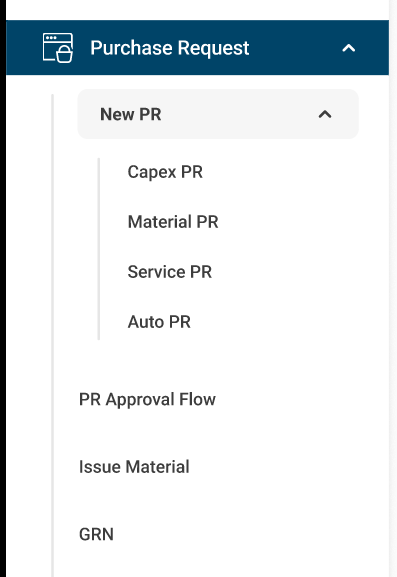The height and width of the screenshot is (577, 397).
Task: Go to PR Approval Flow
Action: point(147,400)
